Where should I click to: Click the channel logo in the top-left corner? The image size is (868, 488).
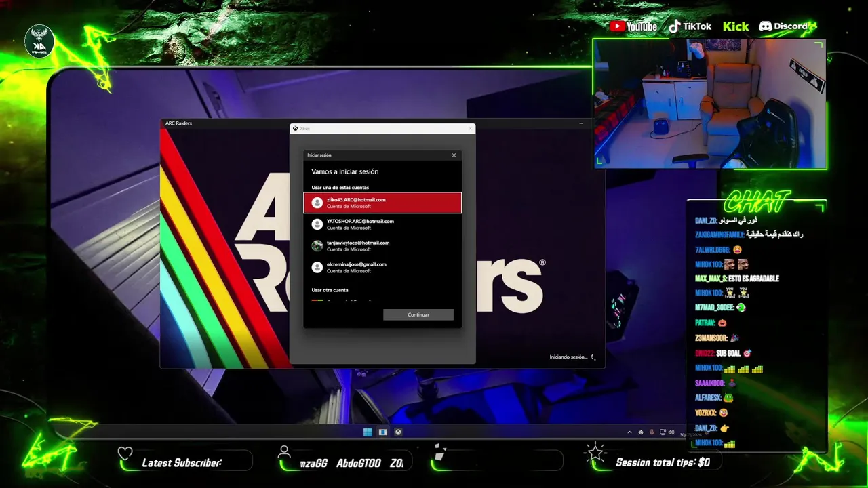[39, 41]
